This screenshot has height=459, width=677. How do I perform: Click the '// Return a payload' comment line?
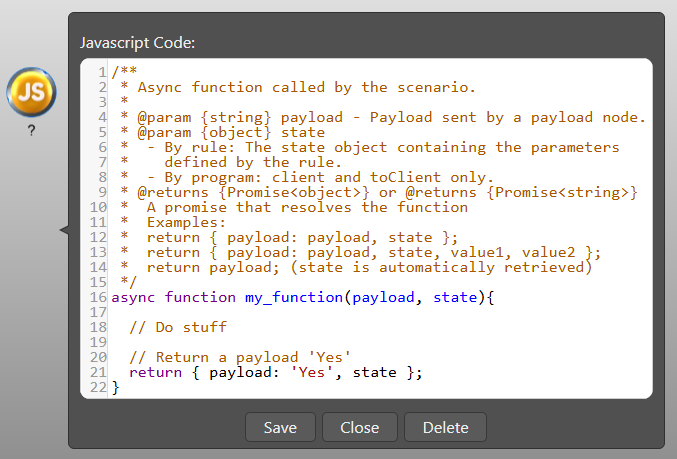(x=240, y=357)
